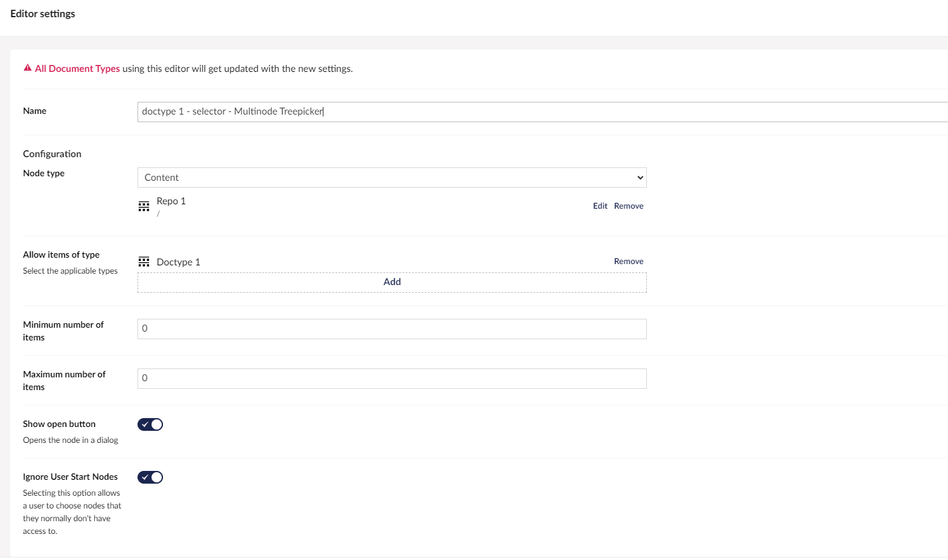Select the Maximum number of items field
The width and height of the screenshot is (948, 560).
click(x=392, y=378)
